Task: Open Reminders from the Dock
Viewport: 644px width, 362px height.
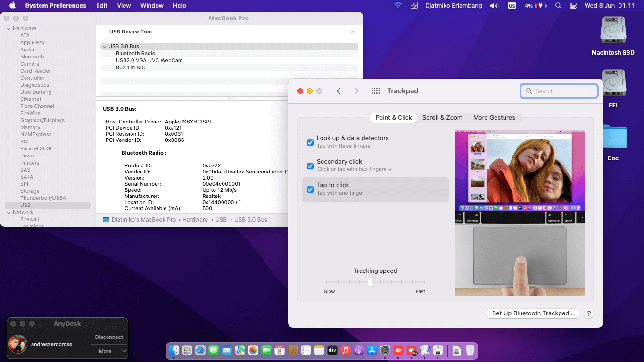Action: coord(306,350)
